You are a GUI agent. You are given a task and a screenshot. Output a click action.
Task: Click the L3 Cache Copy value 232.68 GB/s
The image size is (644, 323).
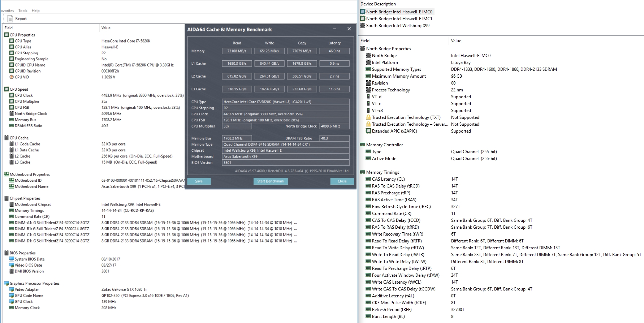[x=302, y=89]
